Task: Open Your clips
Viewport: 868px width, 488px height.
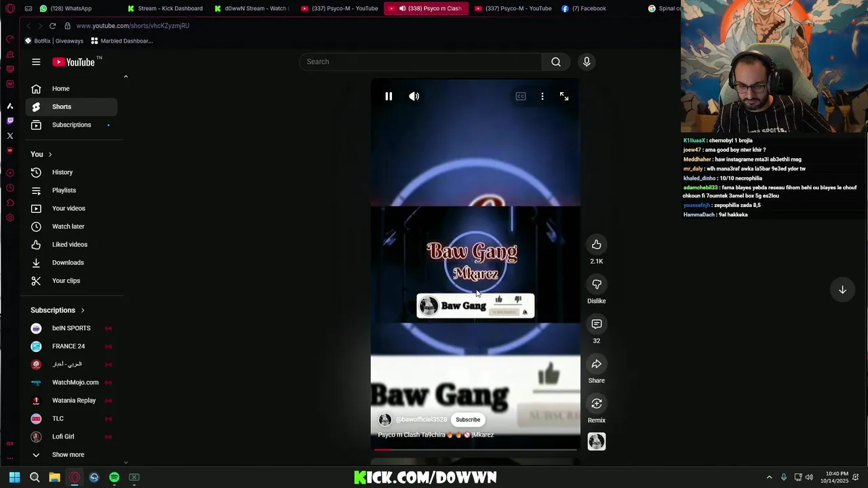Action: pyautogui.click(x=71, y=281)
